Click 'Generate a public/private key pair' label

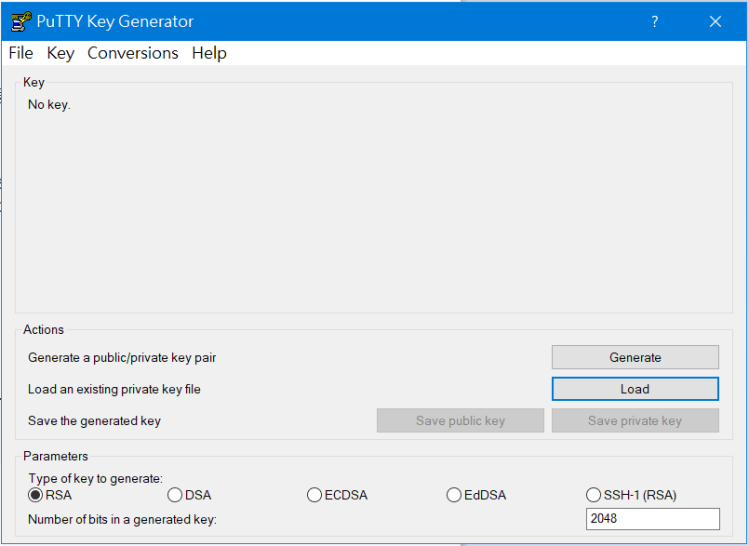[122, 358]
